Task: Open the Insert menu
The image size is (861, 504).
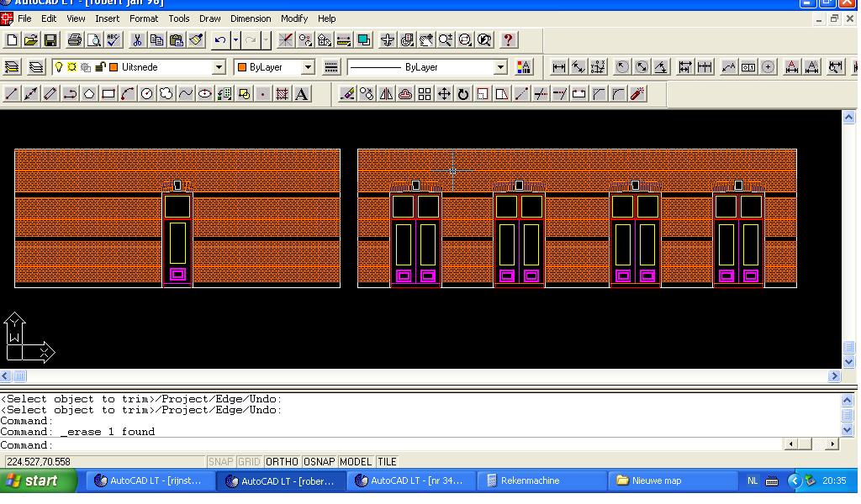Action: (107, 18)
